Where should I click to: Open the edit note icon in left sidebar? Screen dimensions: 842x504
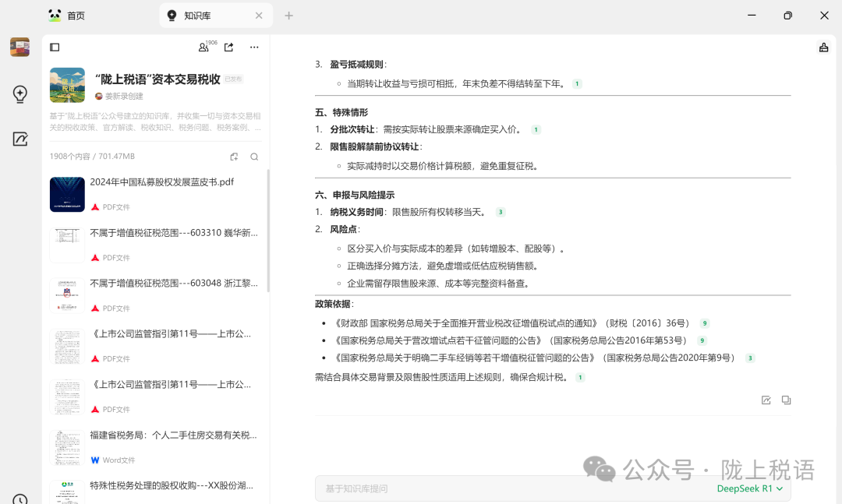tap(20, 139)
